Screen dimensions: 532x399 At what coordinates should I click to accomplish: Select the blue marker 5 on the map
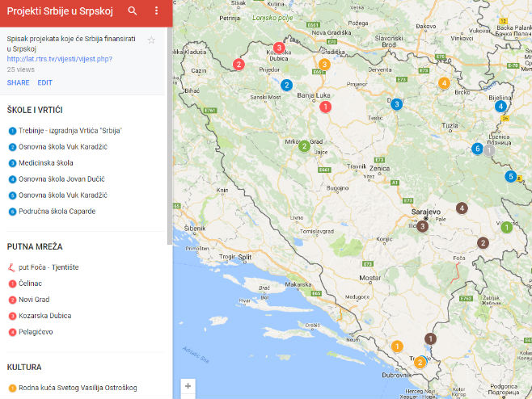[510, 176]
